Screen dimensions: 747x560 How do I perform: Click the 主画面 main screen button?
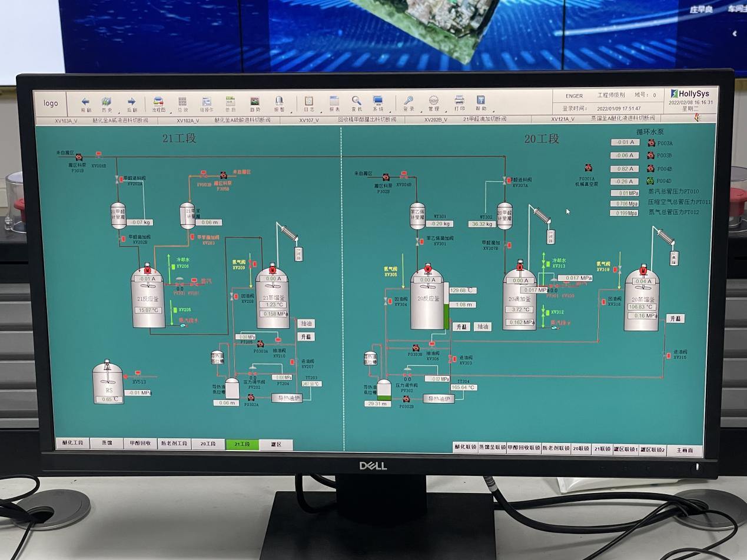click(685, 450)
